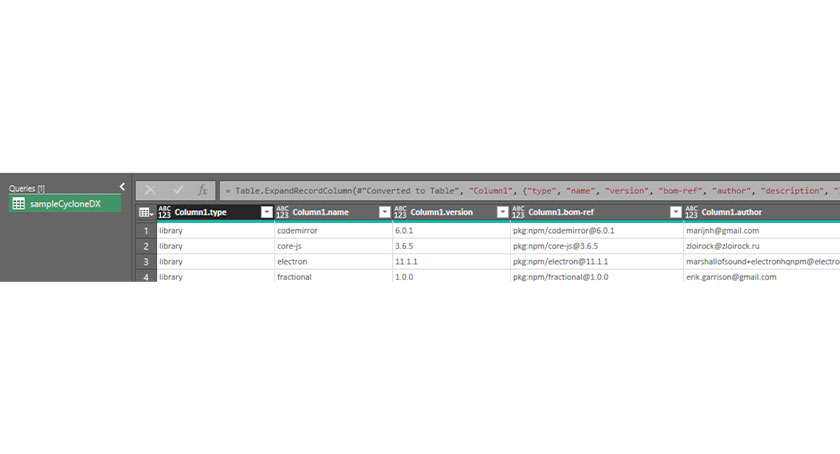Click the data type icon for Column1.bom-ref
This screenshot has height=454, width=840.
point(518,212)
